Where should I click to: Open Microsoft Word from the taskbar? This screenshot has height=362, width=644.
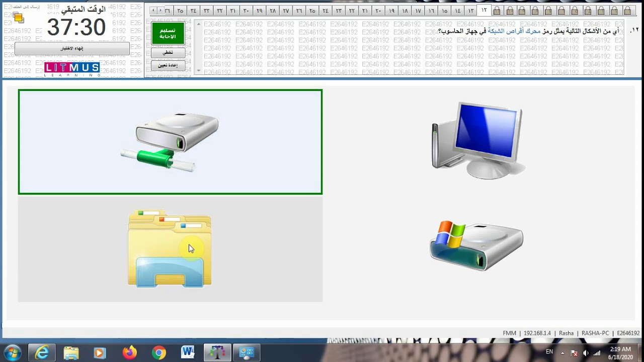pos(188,353)
